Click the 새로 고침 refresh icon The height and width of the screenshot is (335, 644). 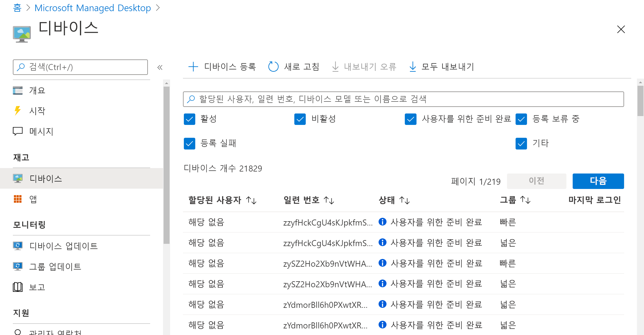273,66
